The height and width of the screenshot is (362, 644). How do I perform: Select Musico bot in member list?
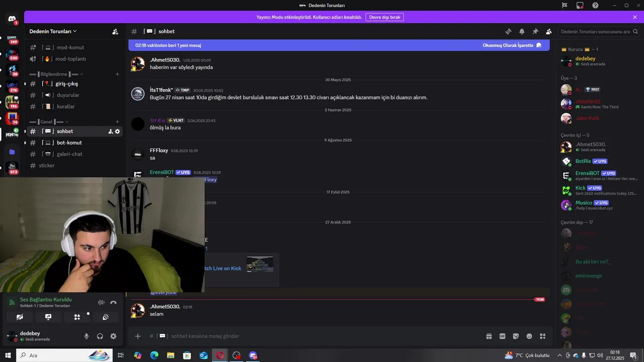tap(599, 205)
